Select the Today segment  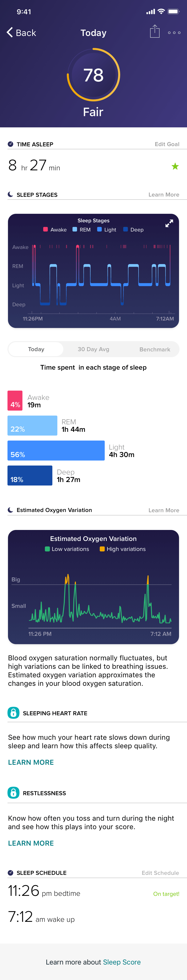pyautogui.click(x=36, y=349)
